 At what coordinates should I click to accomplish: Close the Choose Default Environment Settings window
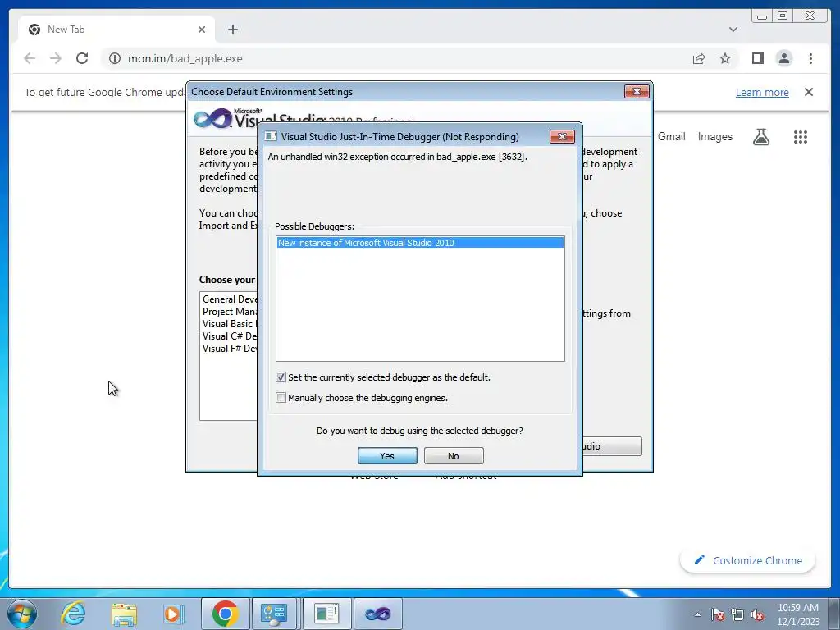(x=637, y=92)
